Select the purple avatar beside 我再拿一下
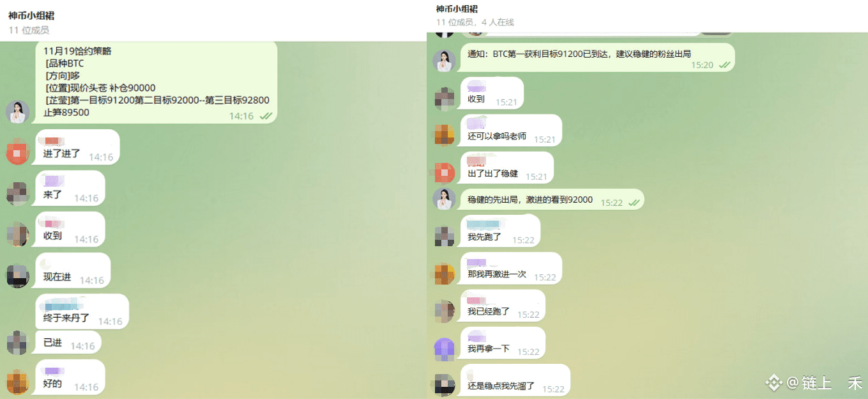The height and width of the screenshot is (399, 868). click(x=444, y=349)
